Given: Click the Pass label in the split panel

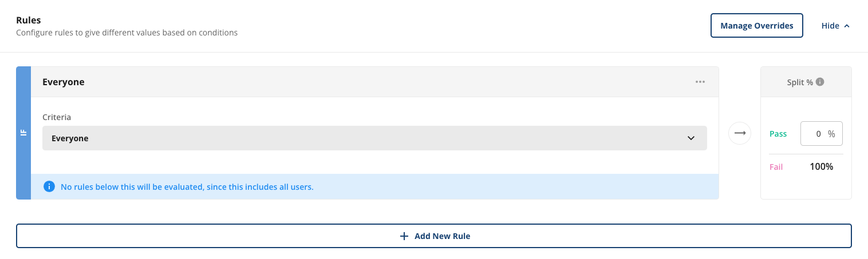Looking at the screenshot, I should tap(778, 134).
